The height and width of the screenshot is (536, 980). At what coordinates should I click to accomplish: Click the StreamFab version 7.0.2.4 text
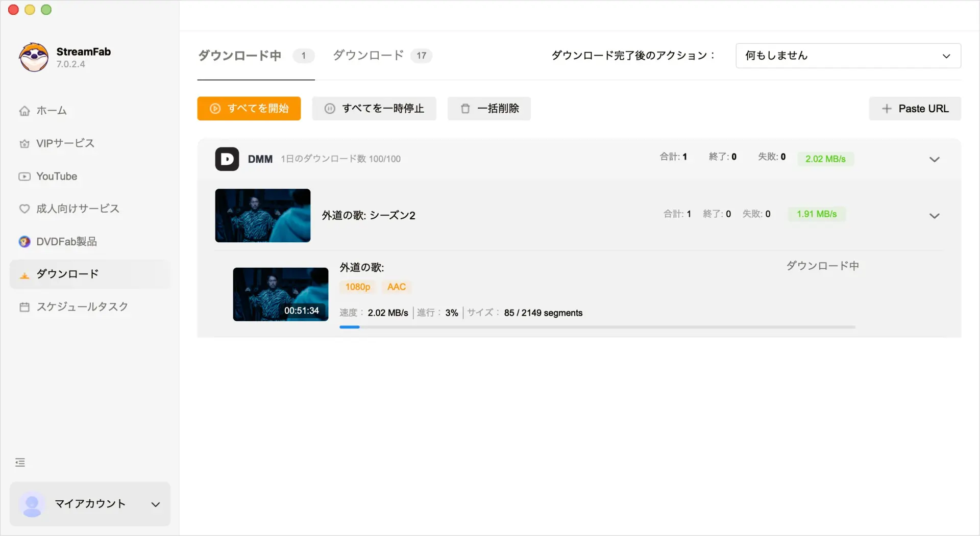(71, 64)
